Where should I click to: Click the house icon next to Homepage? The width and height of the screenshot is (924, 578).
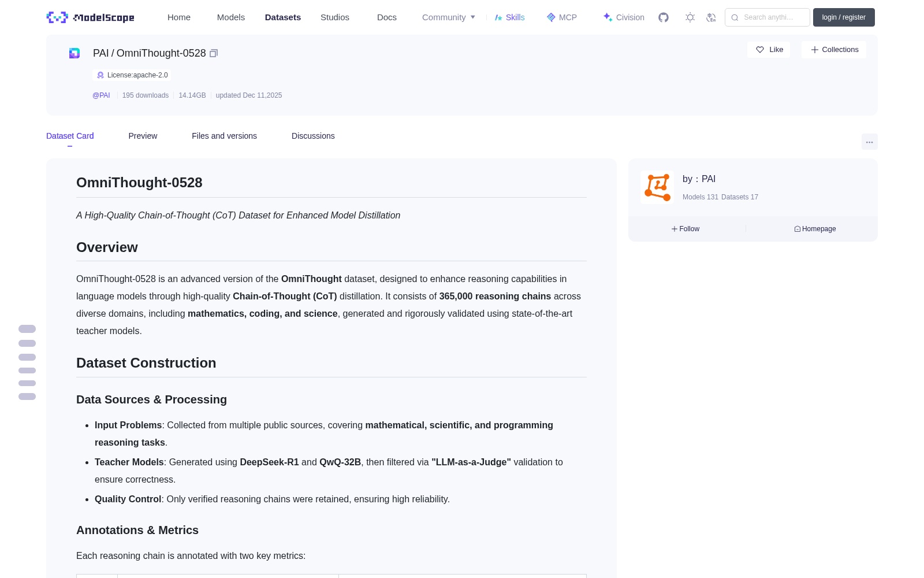click(798, 229)
